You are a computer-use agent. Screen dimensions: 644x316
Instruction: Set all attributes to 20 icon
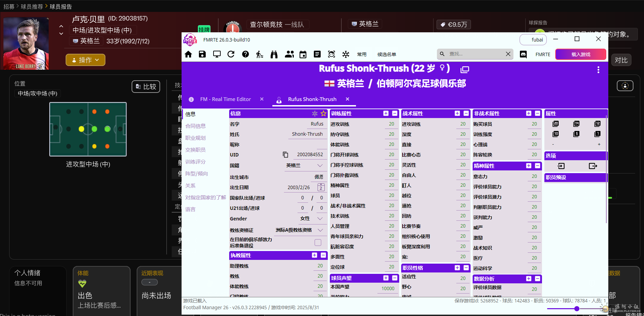(556, 124)
